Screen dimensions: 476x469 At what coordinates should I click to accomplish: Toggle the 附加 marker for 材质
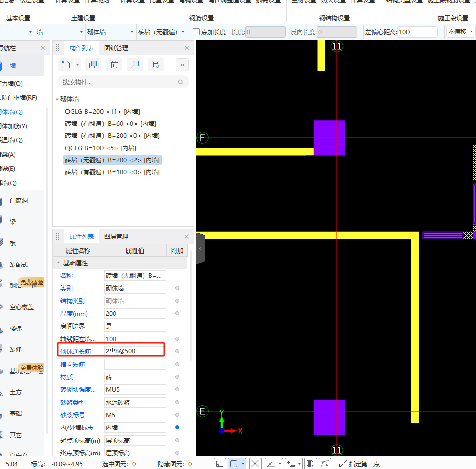(x=177, y=377)
